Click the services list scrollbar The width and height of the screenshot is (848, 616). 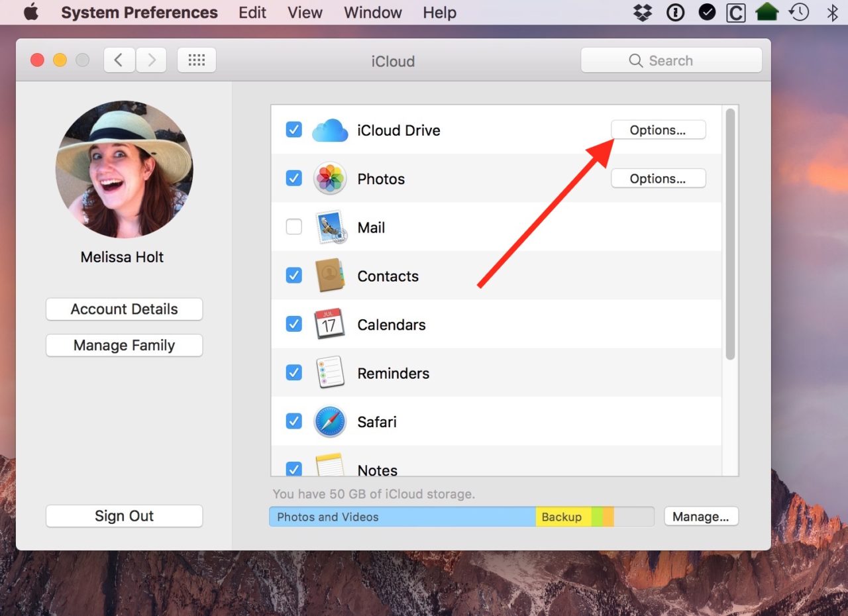(730, 234)
